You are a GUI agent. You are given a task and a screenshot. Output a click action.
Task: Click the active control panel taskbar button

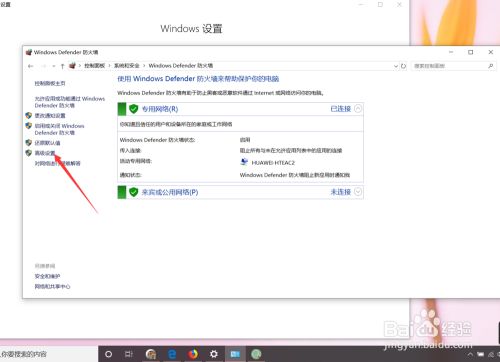235,354
